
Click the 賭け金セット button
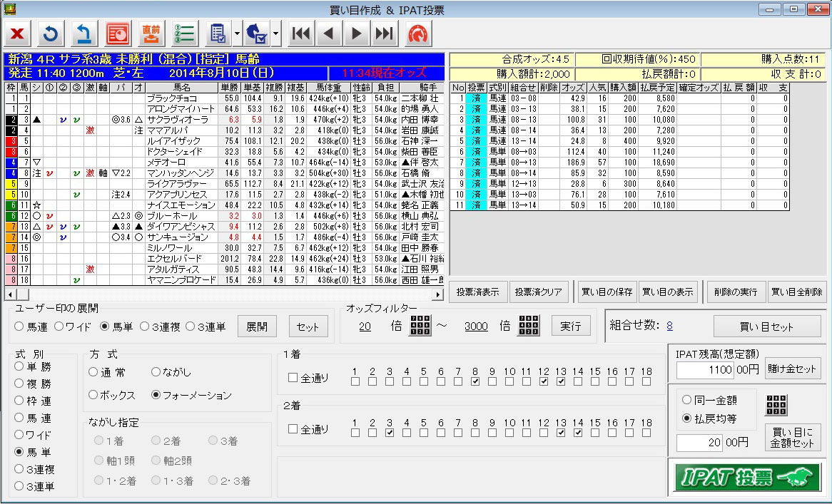[792, 369]
